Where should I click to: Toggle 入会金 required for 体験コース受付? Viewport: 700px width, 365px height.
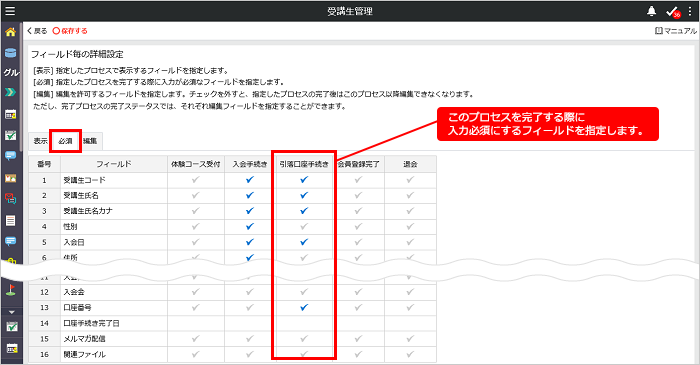[x=196, y=292]
